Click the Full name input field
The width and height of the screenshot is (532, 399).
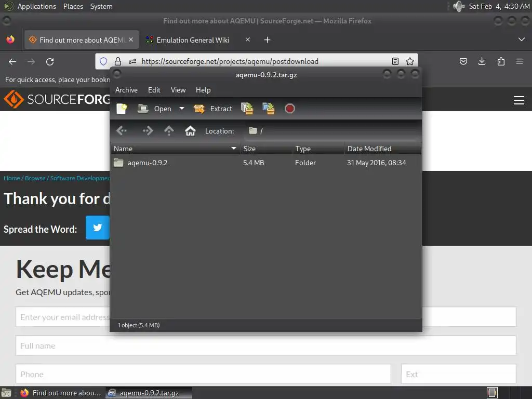pos(266,345)
